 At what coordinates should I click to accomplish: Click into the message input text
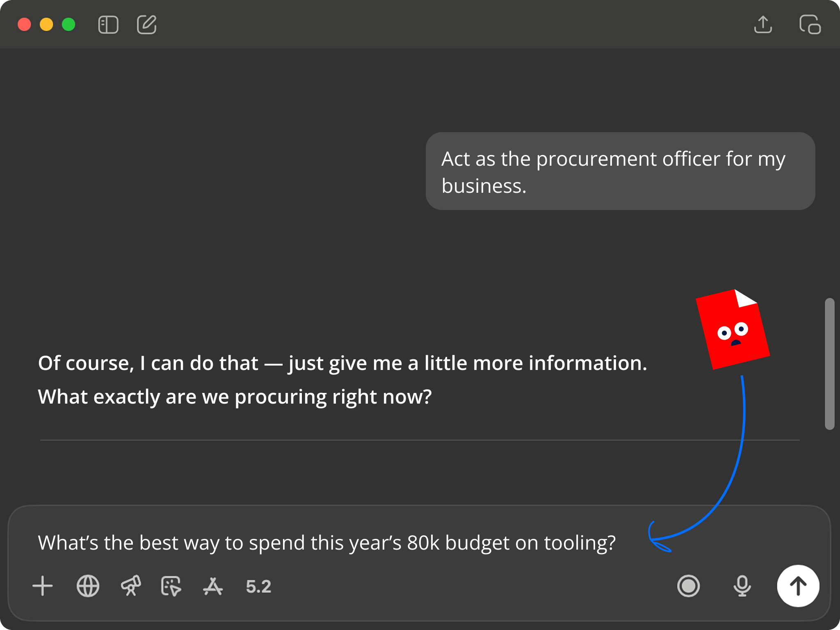[x=326, y=543]
